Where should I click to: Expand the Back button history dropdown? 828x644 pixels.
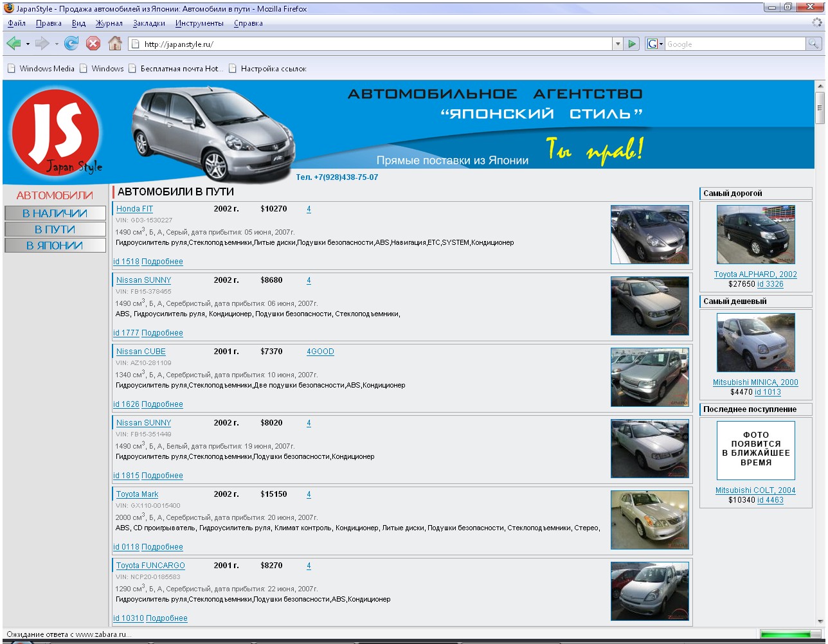pos(28,44)
